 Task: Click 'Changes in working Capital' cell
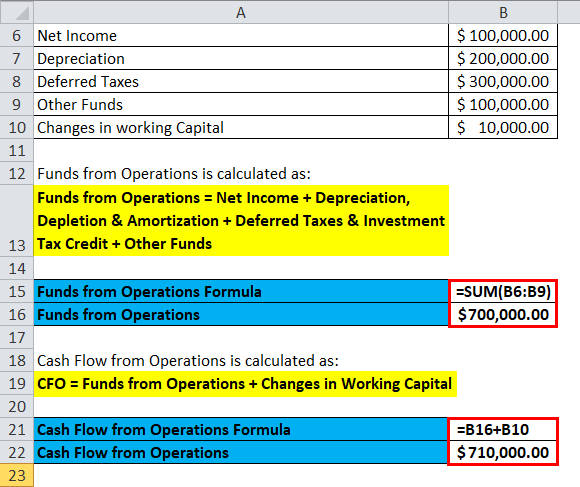click(241, 128)
